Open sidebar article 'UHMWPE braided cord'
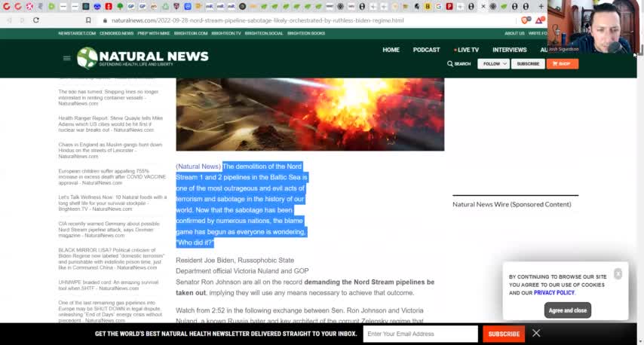 [x=109, y=285]
